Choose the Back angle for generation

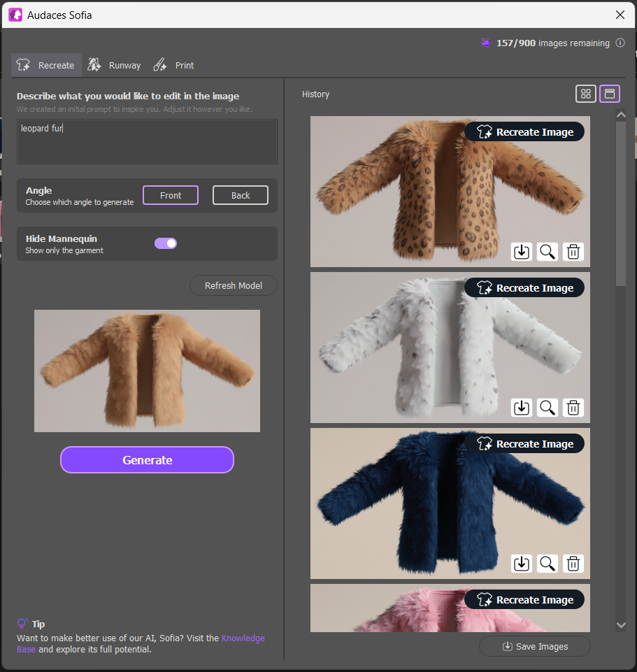[240, 195]
